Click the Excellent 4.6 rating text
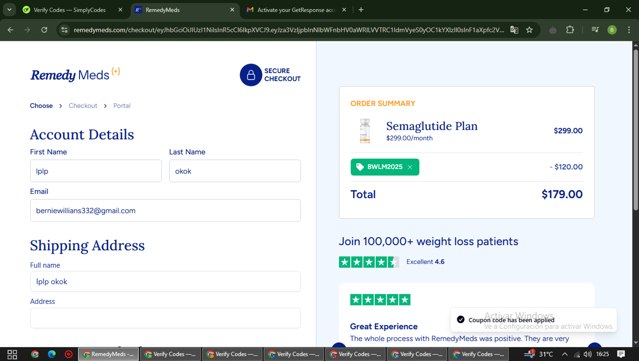This screenshot has width=639, height=361. (425, 262)
